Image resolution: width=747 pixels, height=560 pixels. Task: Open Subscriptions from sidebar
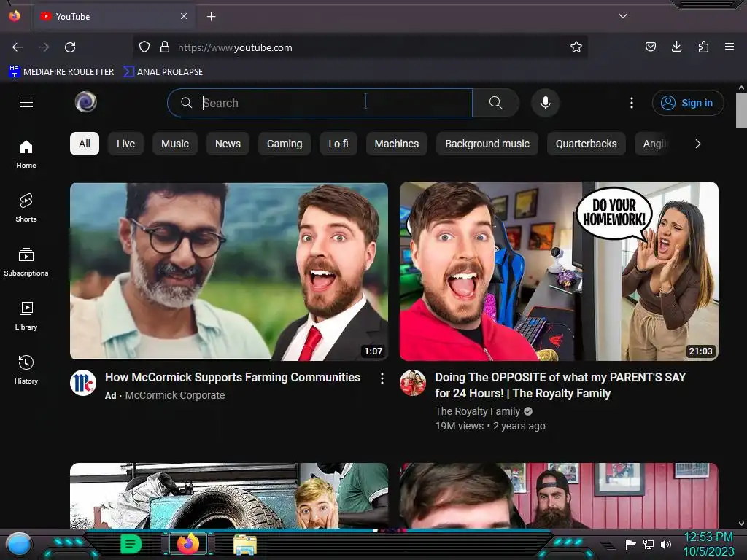pos(26,262)
